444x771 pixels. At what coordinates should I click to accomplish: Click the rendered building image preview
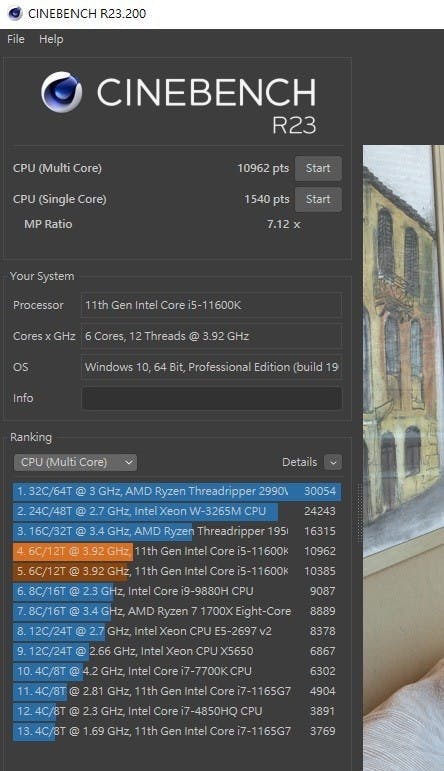coord(404,457)
